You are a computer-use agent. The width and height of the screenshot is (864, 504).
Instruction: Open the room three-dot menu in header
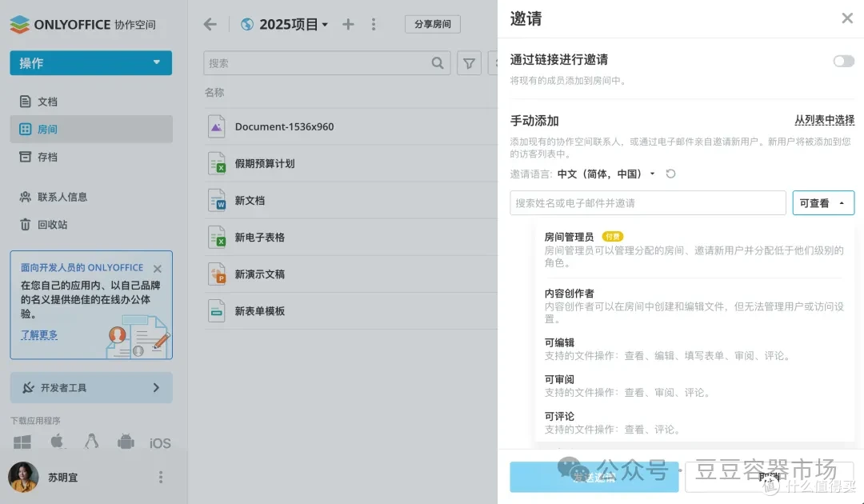[374, 24]
